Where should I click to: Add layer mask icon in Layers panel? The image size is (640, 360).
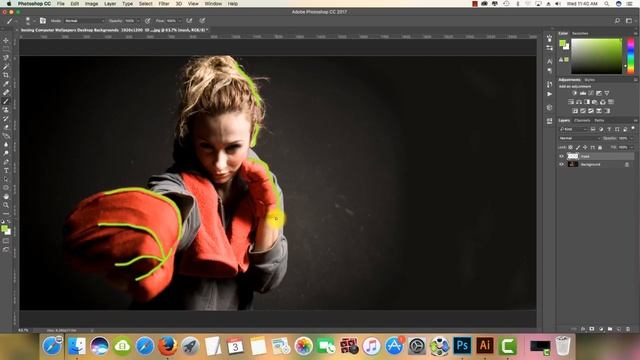592,329
